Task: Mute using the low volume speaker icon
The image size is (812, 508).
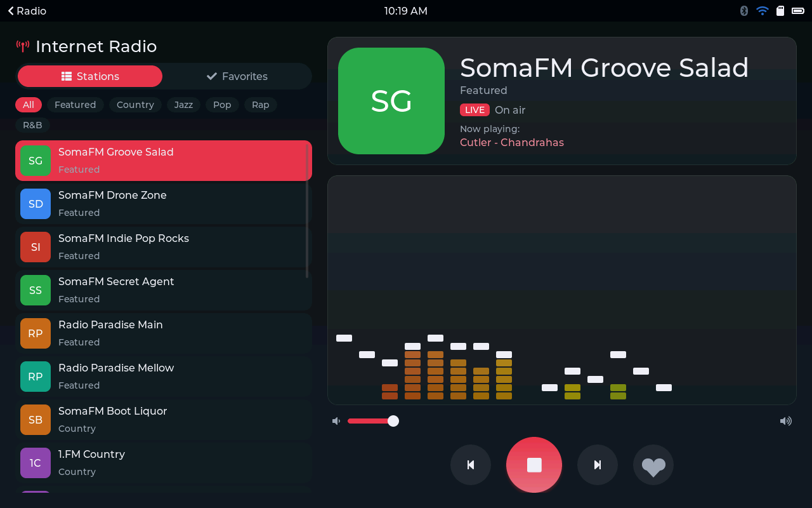Action: pos(336,421)
